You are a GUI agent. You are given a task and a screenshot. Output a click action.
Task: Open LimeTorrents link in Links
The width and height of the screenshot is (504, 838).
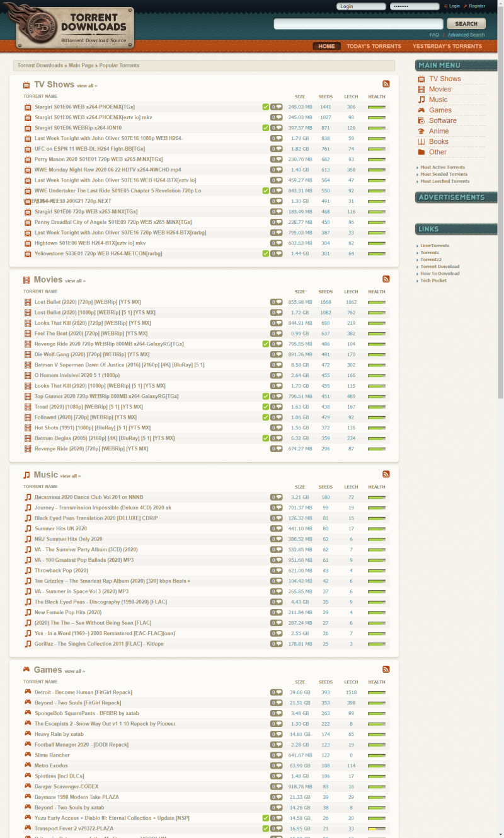click(x=435, y=245)
